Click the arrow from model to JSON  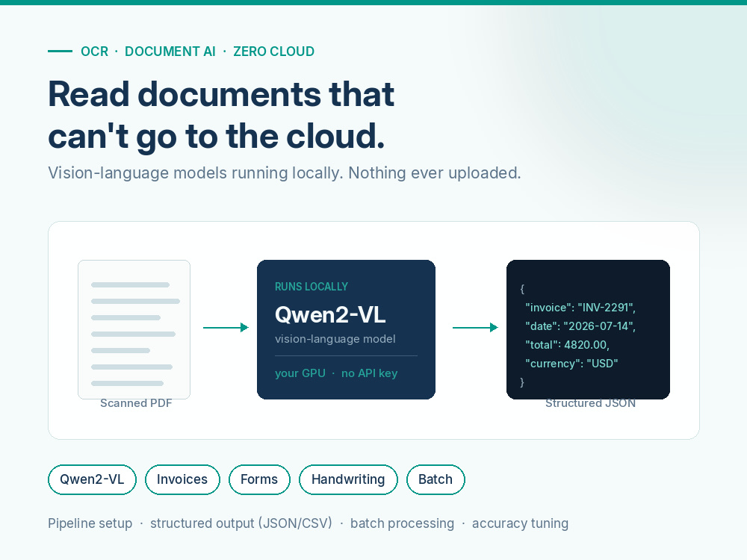pos(475,327)
